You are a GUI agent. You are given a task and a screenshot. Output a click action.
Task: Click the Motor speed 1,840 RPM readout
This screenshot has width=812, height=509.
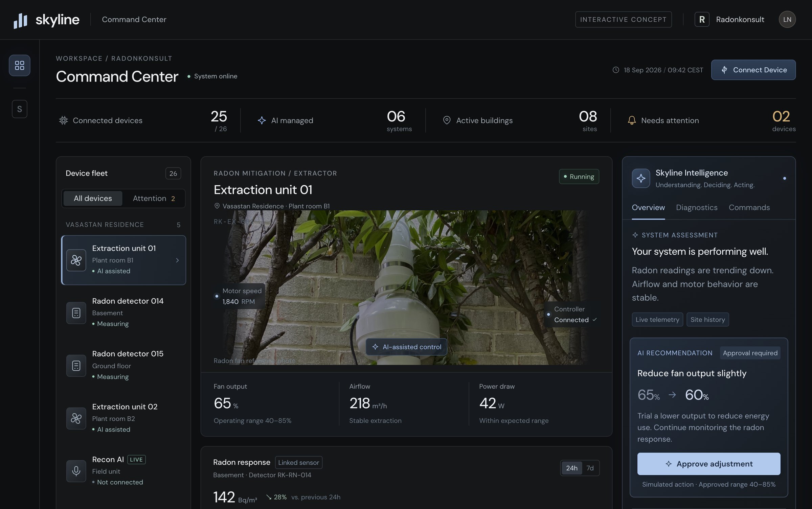click(240, 296)
